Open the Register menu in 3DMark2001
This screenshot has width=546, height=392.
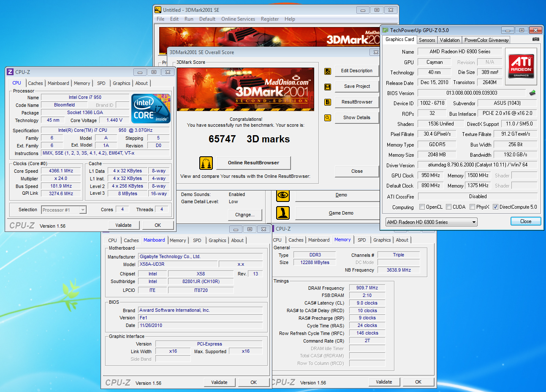270,19
